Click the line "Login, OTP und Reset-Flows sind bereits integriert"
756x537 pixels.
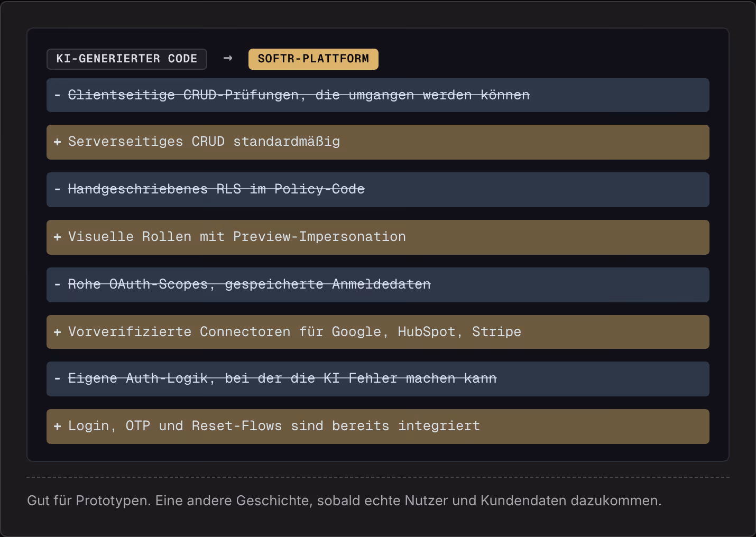tap(378, 427)
